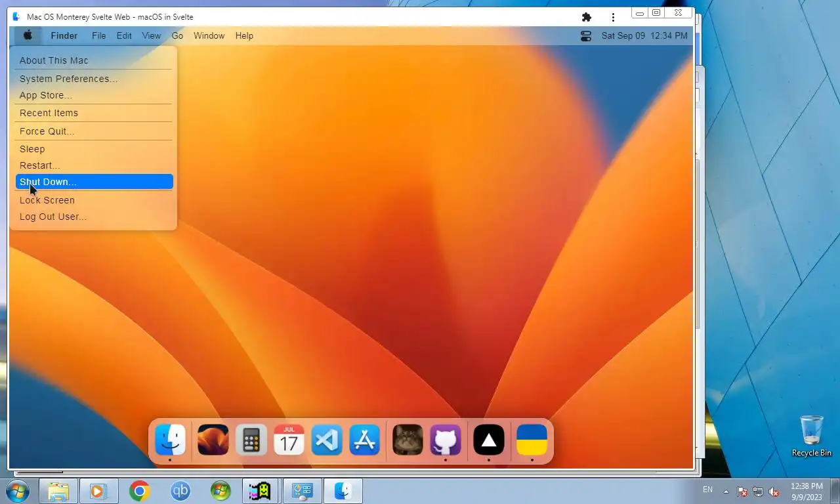Click the Ukraine flag icon in the dock
Image resolution: width=840 pixels, height=504 pixels.
532,440
